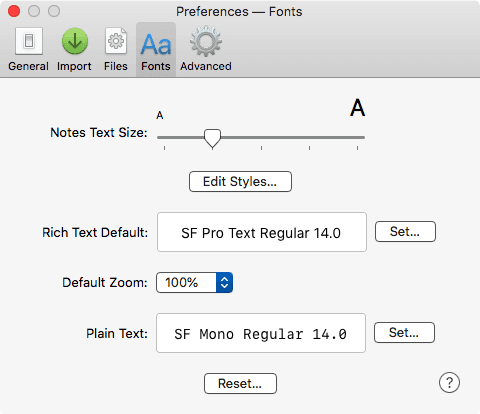480x414 pixels.
Task: Set text size slider to last tick
Action: pyautogui.click(x=357, y=137)
